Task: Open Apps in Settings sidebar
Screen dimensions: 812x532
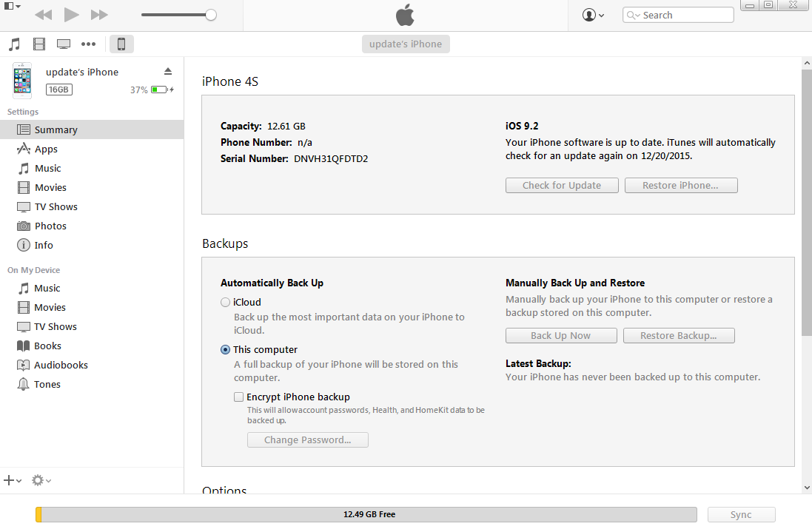Action: click(x=92, y=149)
